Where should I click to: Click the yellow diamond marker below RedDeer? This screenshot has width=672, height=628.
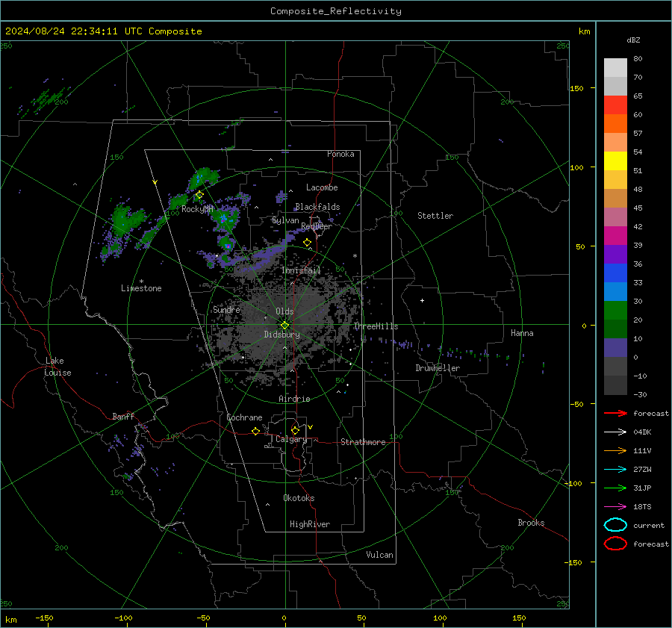(307, 243)
